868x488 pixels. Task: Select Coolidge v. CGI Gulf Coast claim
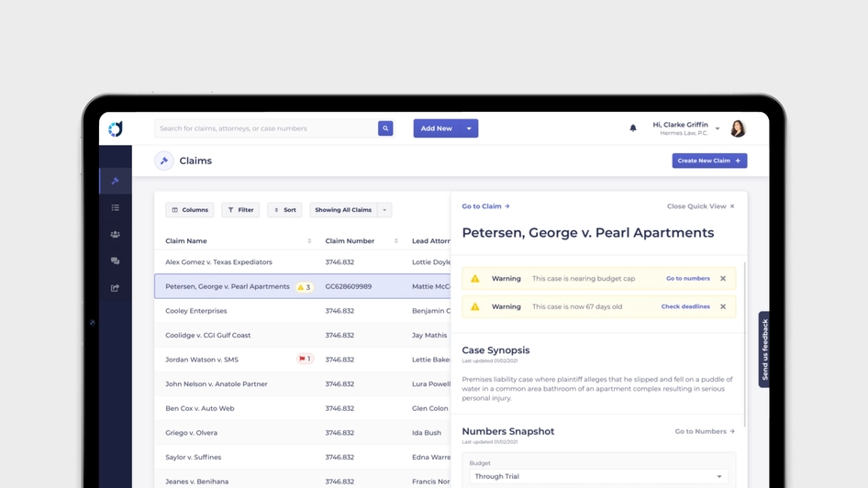pos(207,335)
